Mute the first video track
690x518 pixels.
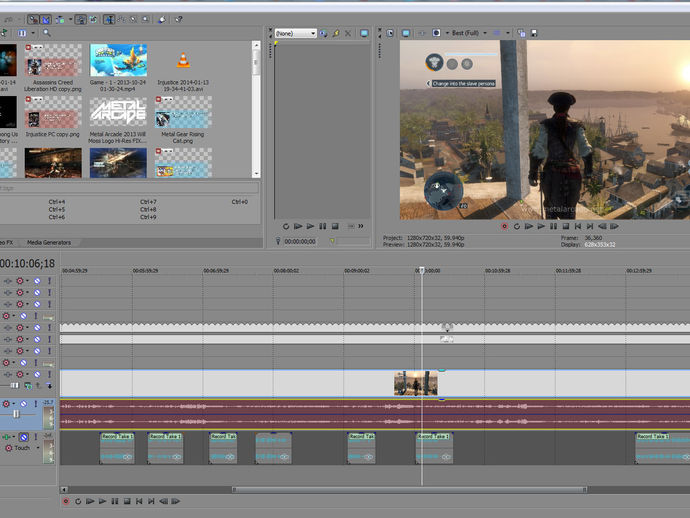tap(37, 281)
